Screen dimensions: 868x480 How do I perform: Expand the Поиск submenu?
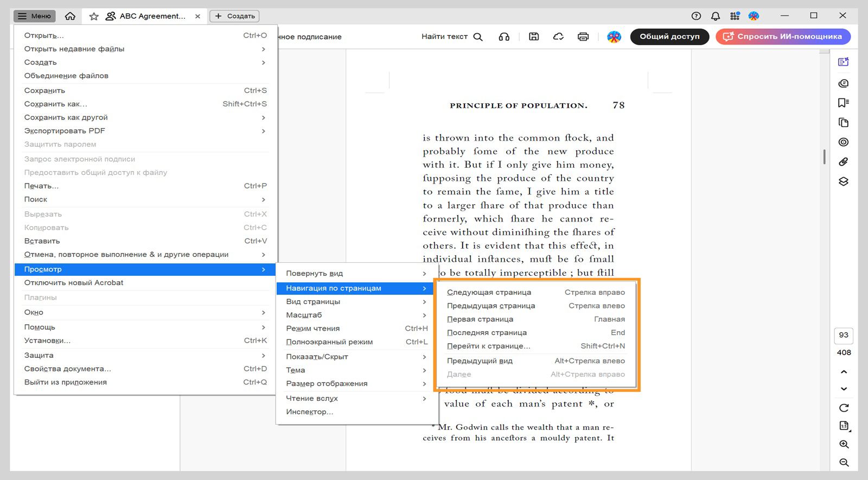pyautogui.click(x=145, y=199)
